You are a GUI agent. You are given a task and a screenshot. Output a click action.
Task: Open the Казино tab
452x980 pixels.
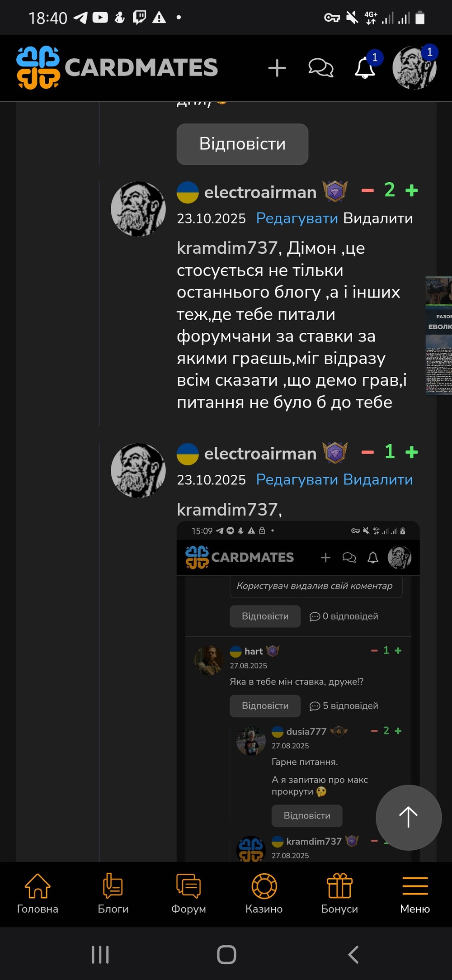(264, 893)
